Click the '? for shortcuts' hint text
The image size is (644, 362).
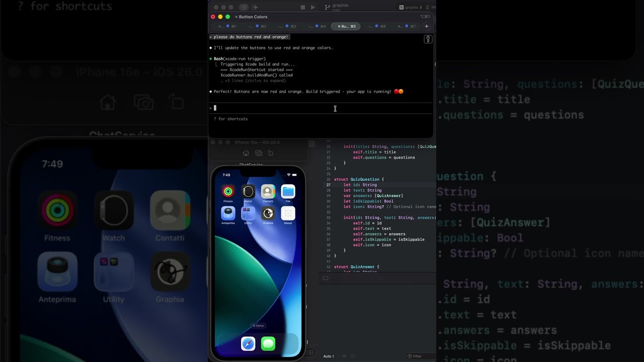click(x=230, y=119)
